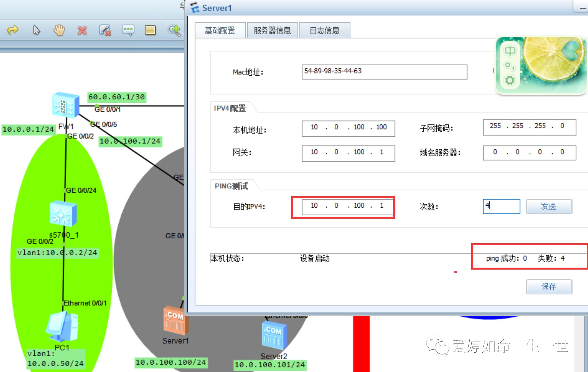588x372 pixels.
Task: Click the PC1 computer icon
Action: [62, 327]
